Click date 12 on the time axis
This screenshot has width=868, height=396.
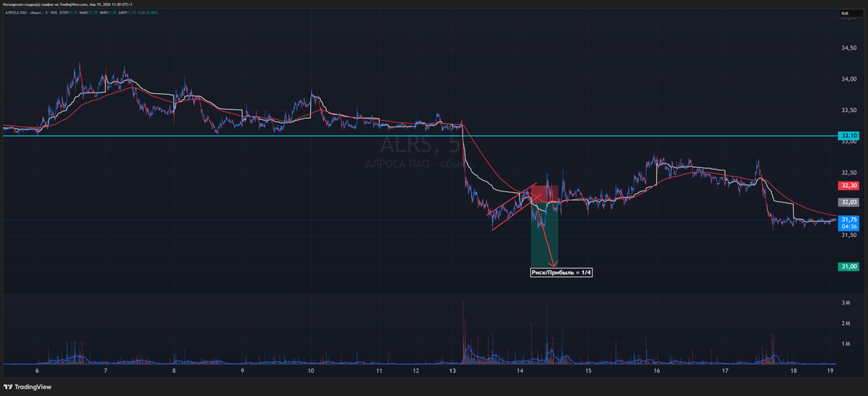click(416, 371)
